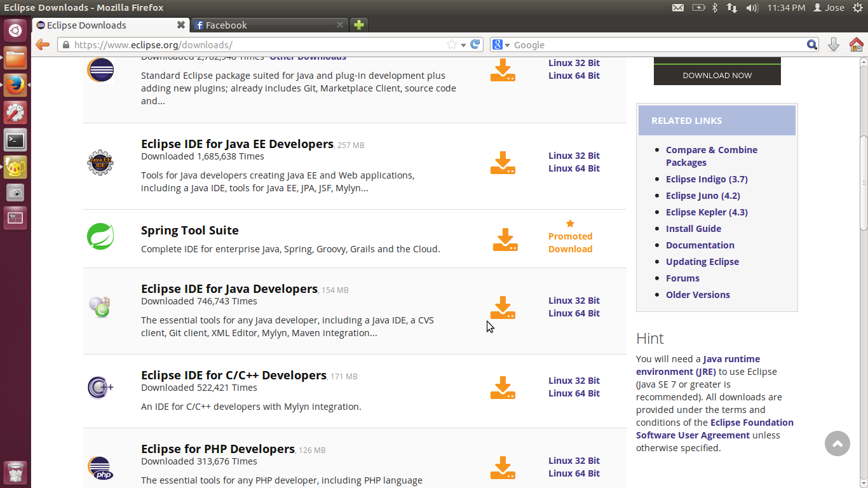Click the search magnifier icon
Viewport: 868px width, 488px height.
[812, 44]
